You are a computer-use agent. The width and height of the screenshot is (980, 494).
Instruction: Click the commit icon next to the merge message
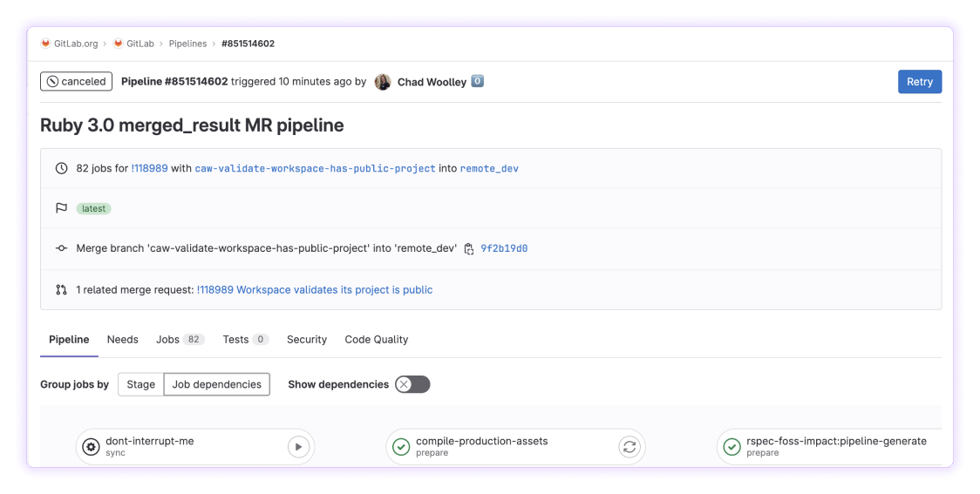coord(61,248)
